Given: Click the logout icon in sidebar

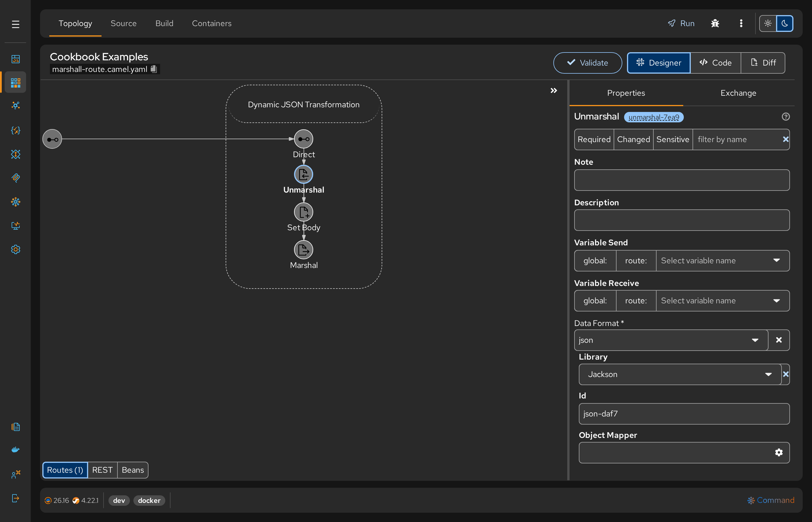Looking at the screenshot, I should coord(16,498).
